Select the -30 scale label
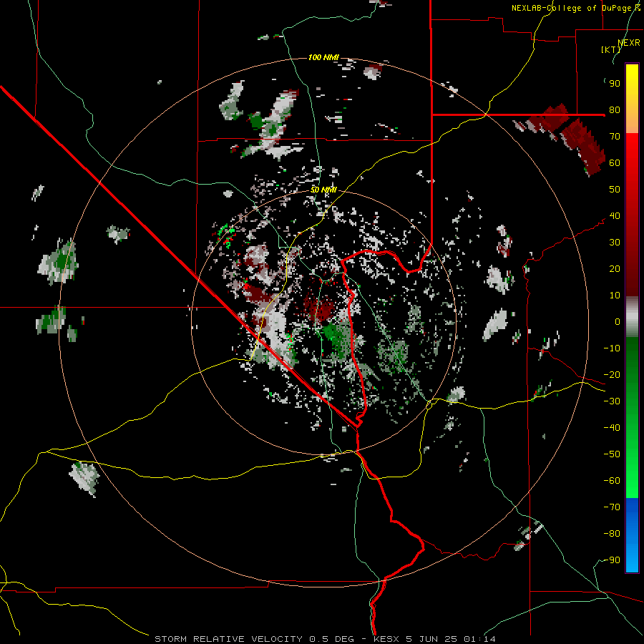 coord(612,401)
